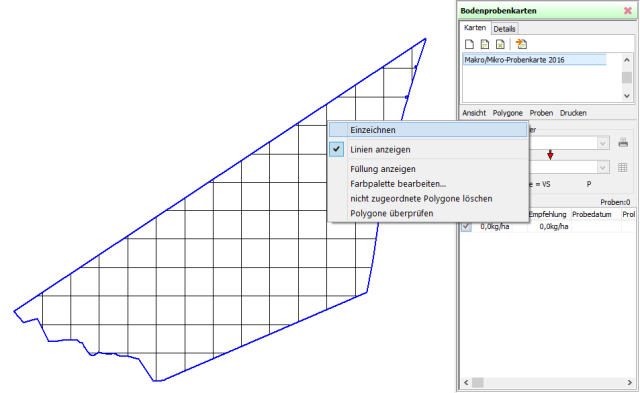
Task: Open the Drucken menu
Action: tap(573, 113)
